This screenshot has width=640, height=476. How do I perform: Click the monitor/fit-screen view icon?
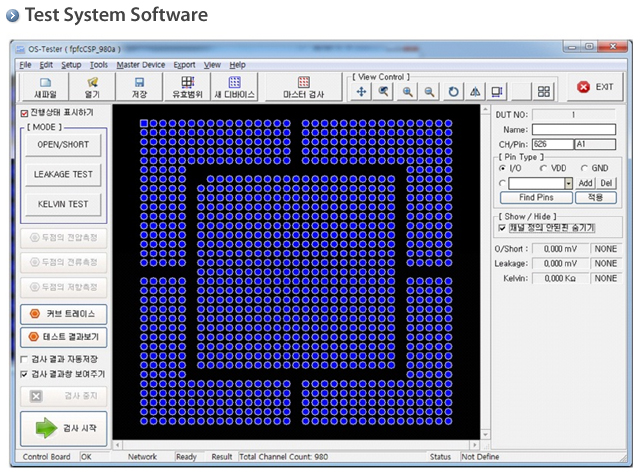(x=497, y=91)
